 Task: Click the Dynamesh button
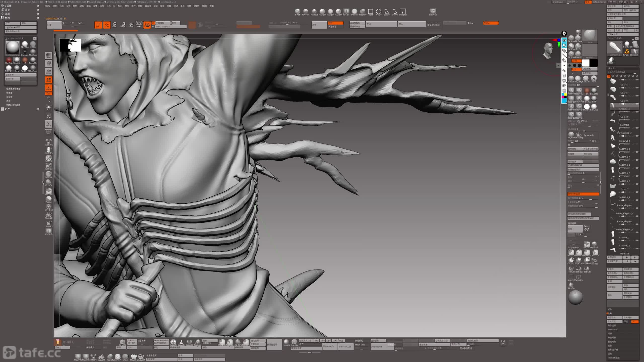pyautogui.click(x=588, y=135)
